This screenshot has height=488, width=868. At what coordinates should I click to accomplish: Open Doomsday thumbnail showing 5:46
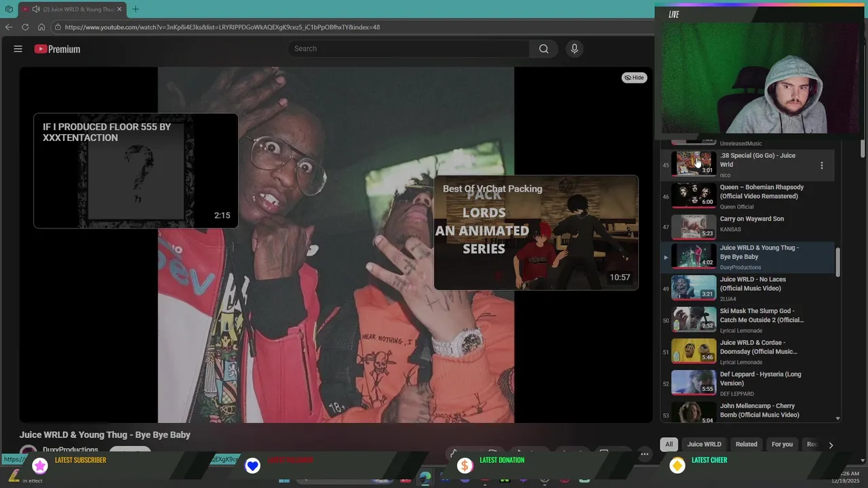694,351
